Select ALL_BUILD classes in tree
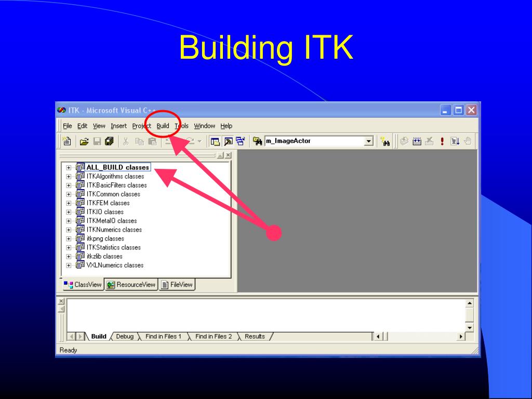The width and height of the screenshot is (532, 399). (118, 167)
